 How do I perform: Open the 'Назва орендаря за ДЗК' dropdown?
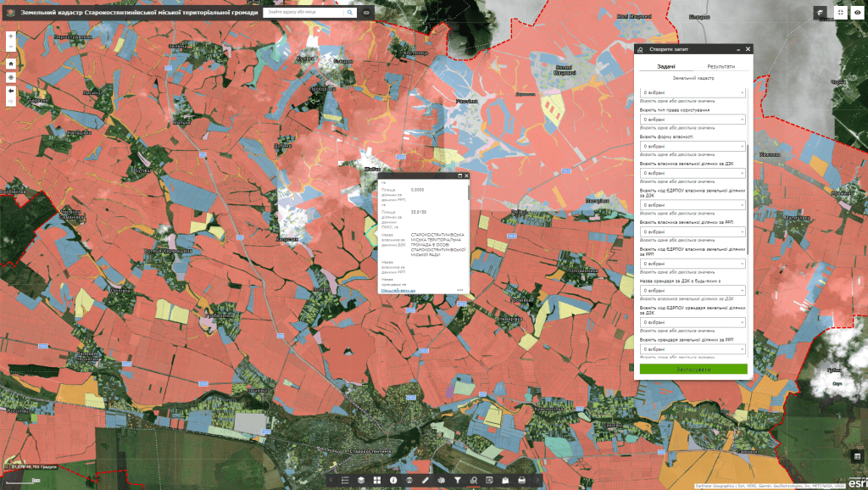pyautogui.click(x=693, y=291)
